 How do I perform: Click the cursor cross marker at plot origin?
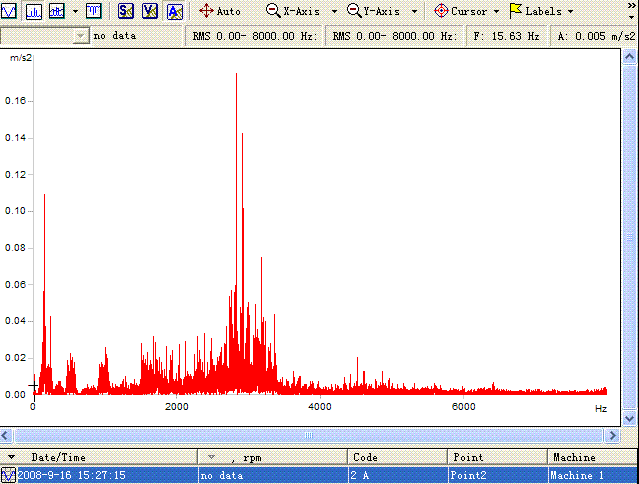tap(33, 385)
